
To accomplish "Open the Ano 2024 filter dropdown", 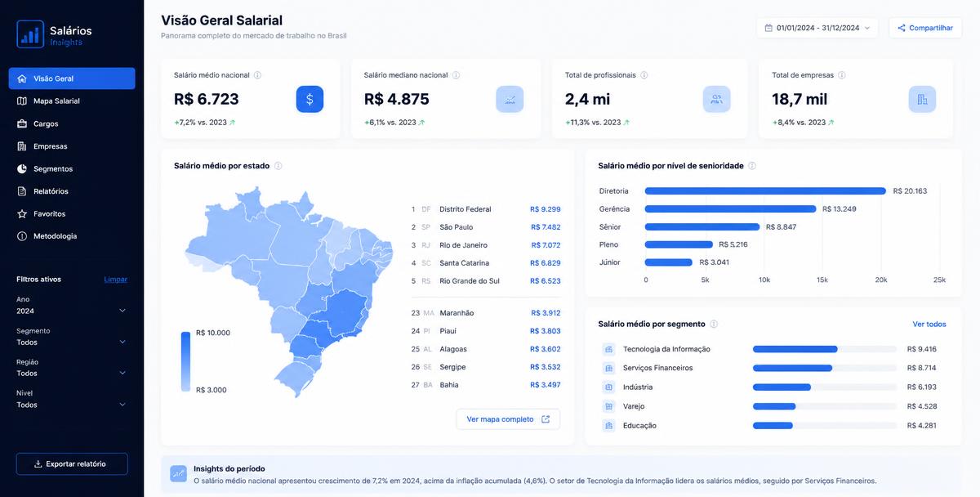I will tap(72, 311).
